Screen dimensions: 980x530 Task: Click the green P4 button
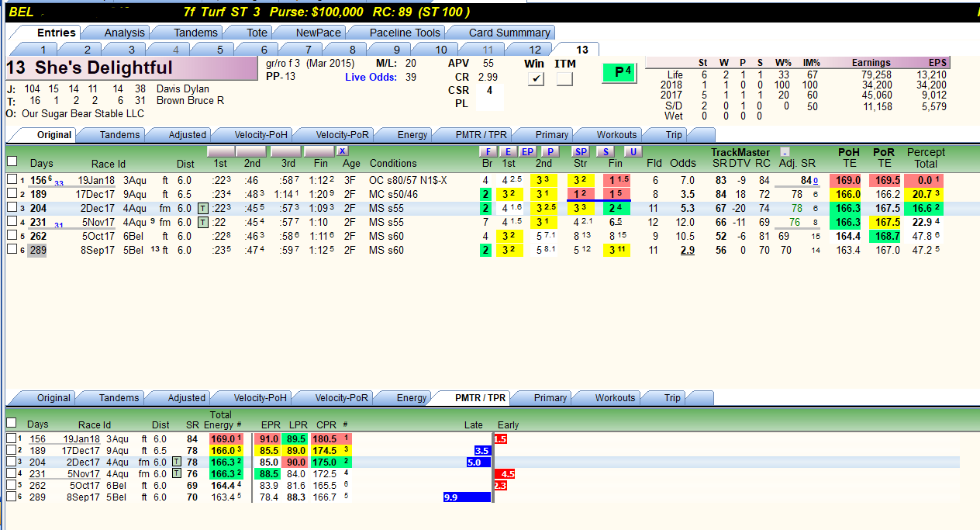point(619,72)
